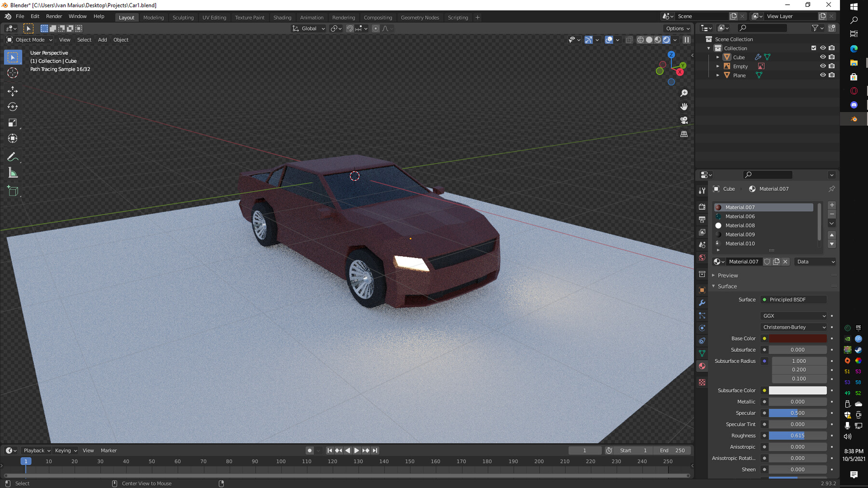This screenshot has height=488, width=868.
Task: Uncheck the Collection enable checkbox
Action: tap(814, 48)
